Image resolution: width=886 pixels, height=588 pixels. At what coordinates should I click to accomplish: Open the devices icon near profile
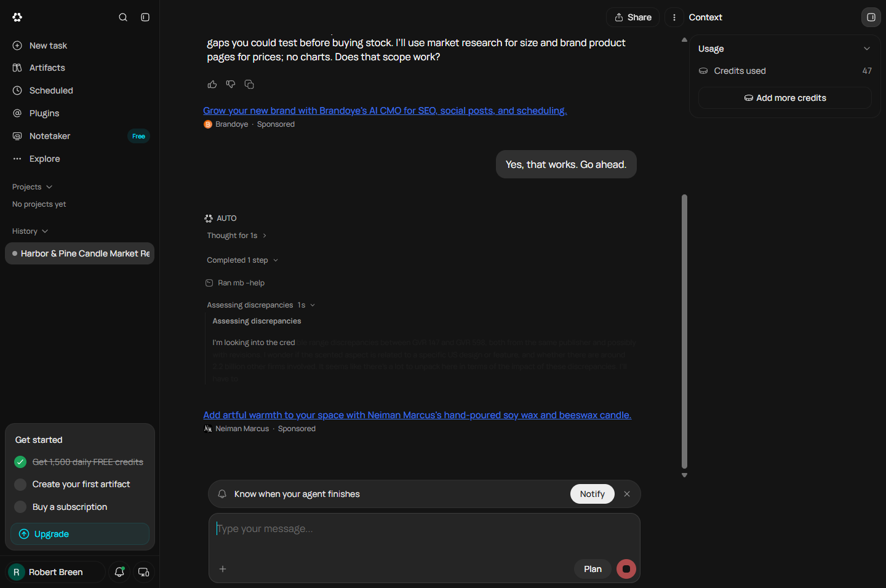[144, 572]
